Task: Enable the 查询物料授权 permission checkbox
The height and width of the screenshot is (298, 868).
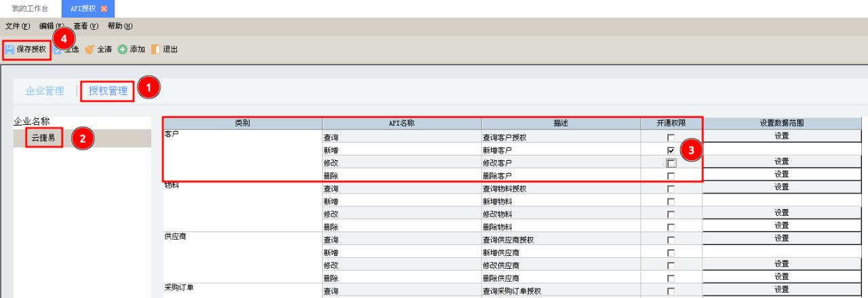Action: pos(671,189)
